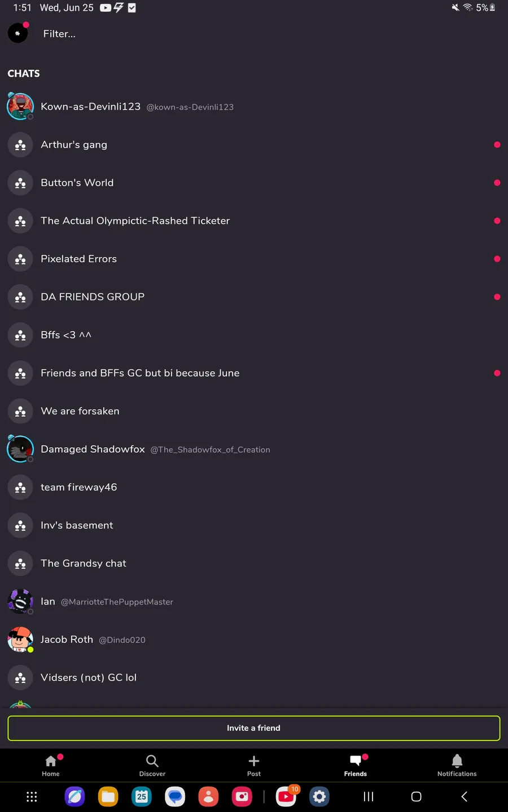Open Damaged Shadowfox's profile picture
This screenshot has height=812, width=508.
20,449
